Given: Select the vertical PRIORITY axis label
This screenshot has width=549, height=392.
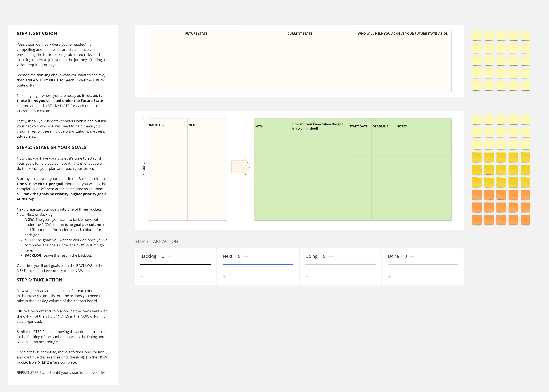Looking at the screenshot, I should click(144, 169).
